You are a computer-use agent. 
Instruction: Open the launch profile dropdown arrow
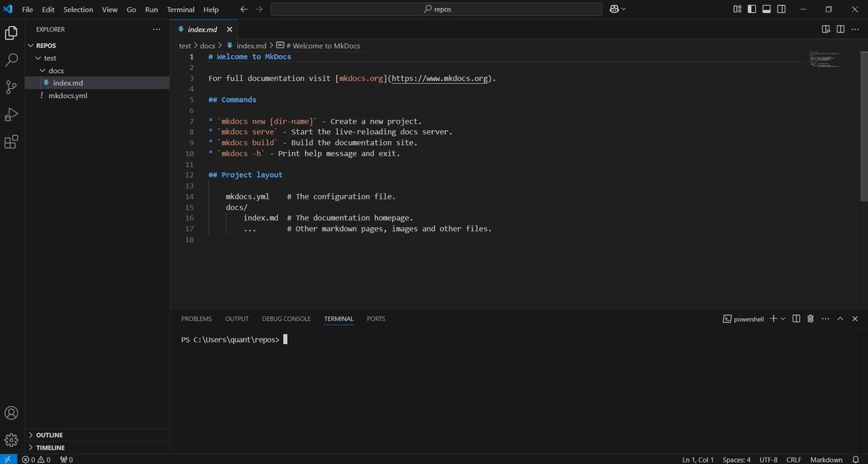pos(783,319)
